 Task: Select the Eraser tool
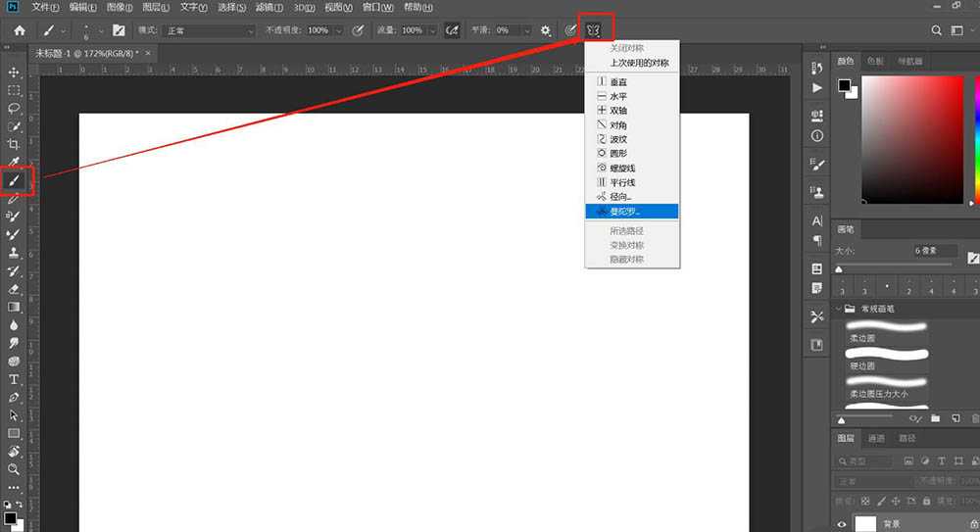(15, 289)
